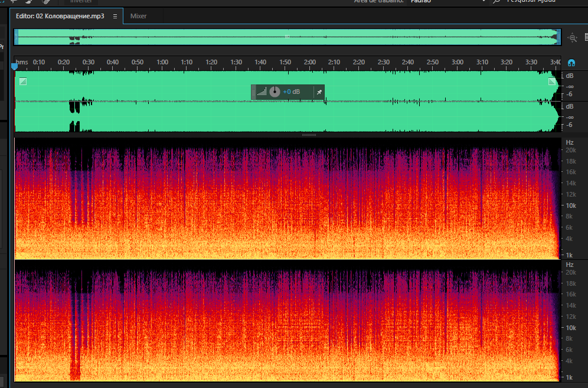Pin the volume HUD overlay
The width and height of the screenshot is (588, 388).
point(319,92)
